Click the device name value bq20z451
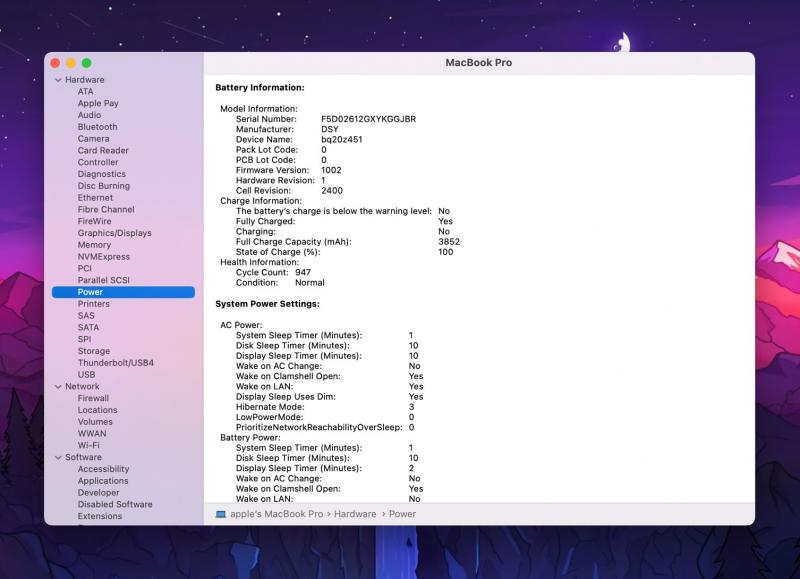This screenshot has width=800, height=579. click(x=342, y=139)
